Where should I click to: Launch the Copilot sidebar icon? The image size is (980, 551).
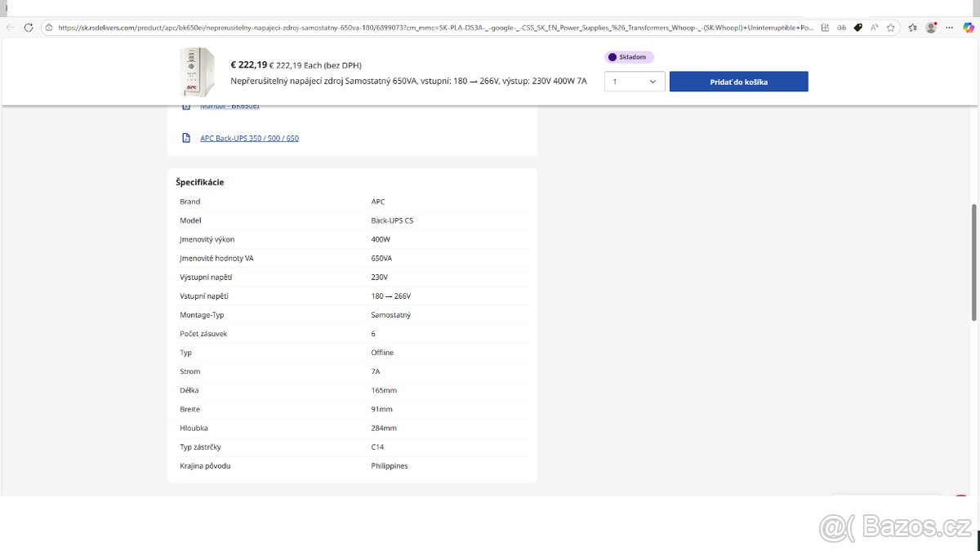969,27
